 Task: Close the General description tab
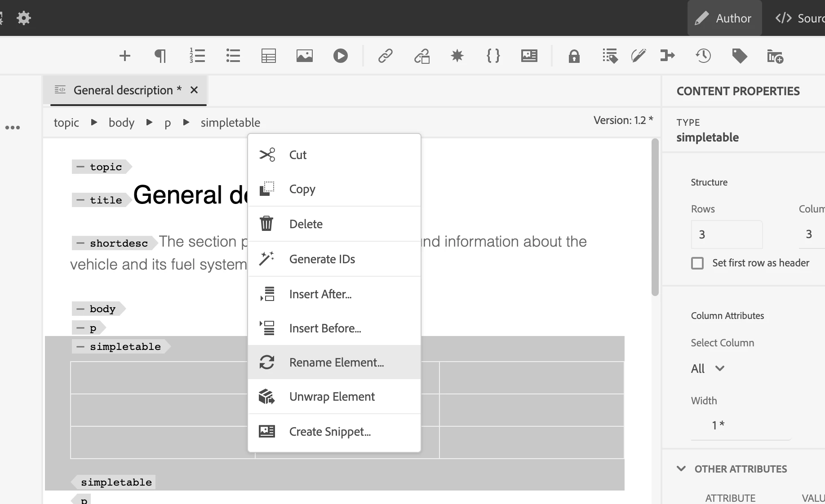tap(194, 90)
